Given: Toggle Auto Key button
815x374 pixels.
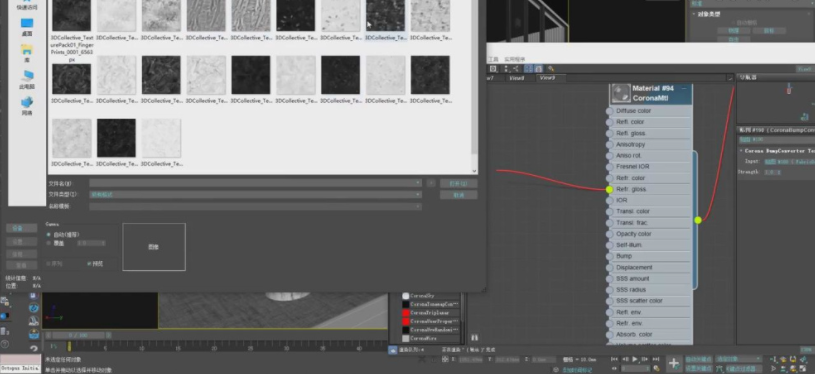Looking at the screenshot, I should [699, 359].
